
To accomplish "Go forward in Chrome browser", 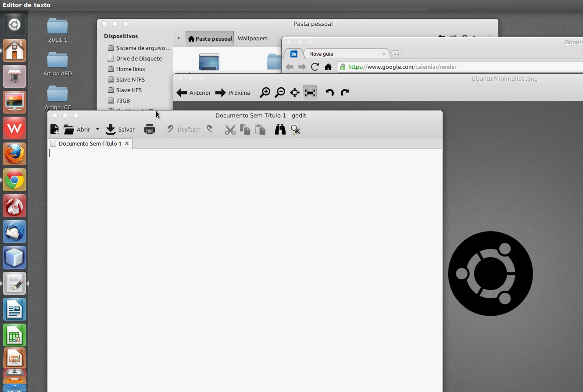I will pyautogui.click(x=302, y=67).
